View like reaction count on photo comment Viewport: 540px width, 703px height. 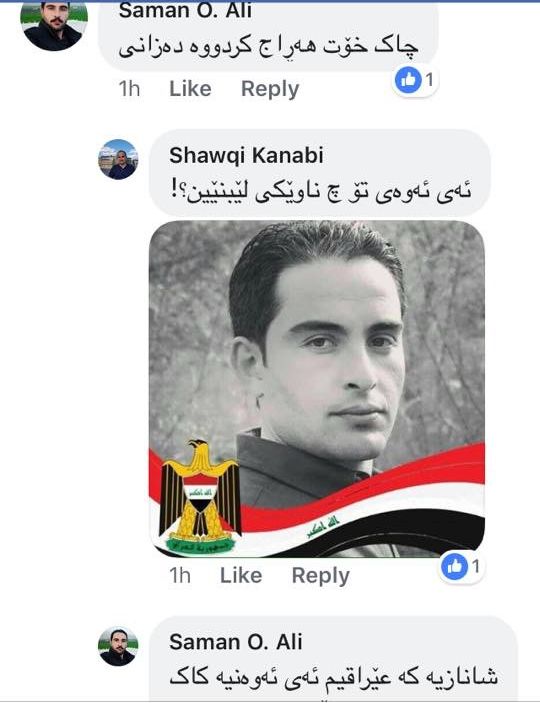pyautogui.click(x=461, y=567)
